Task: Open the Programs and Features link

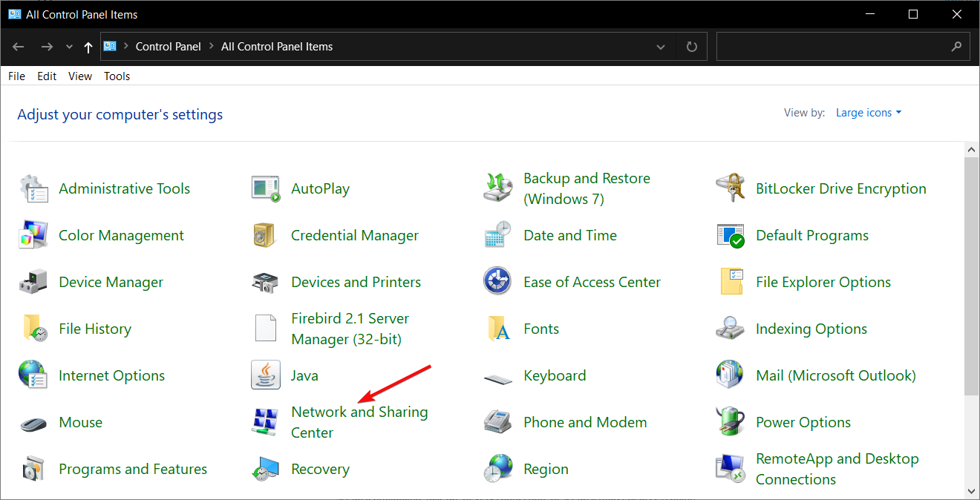Action: coord(133,470)
